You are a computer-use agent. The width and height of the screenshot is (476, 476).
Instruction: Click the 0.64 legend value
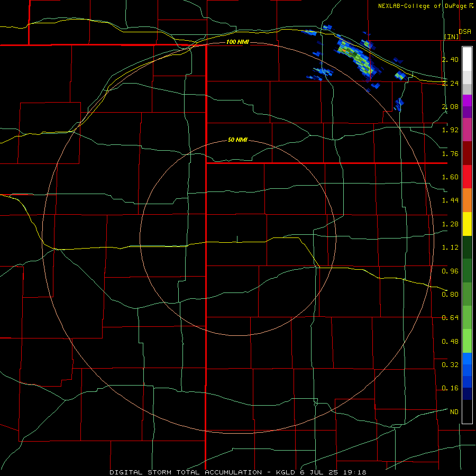pos(450,318)
